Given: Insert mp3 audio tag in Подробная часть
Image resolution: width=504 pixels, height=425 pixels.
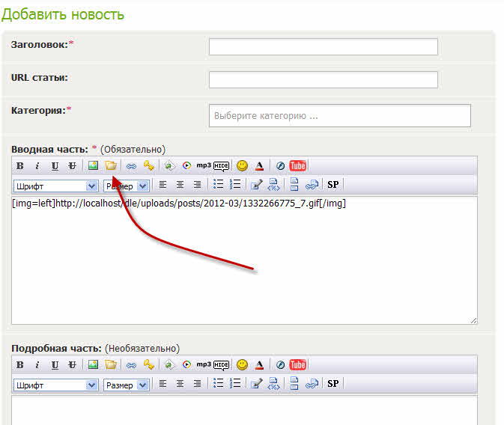Looking at the screenshot, I should click(204, 364).
